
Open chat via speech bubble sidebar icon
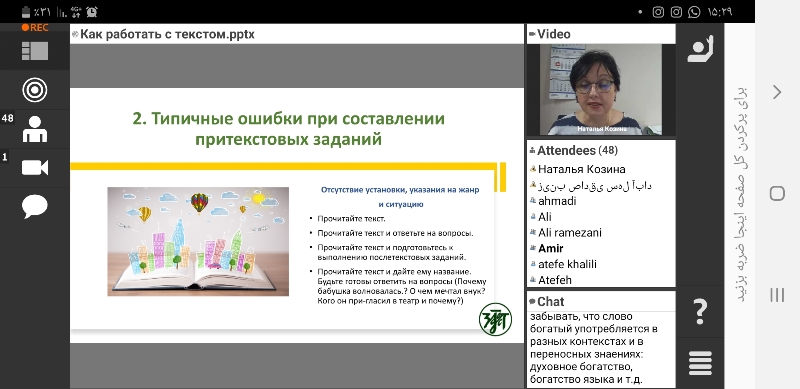(35, 207)
